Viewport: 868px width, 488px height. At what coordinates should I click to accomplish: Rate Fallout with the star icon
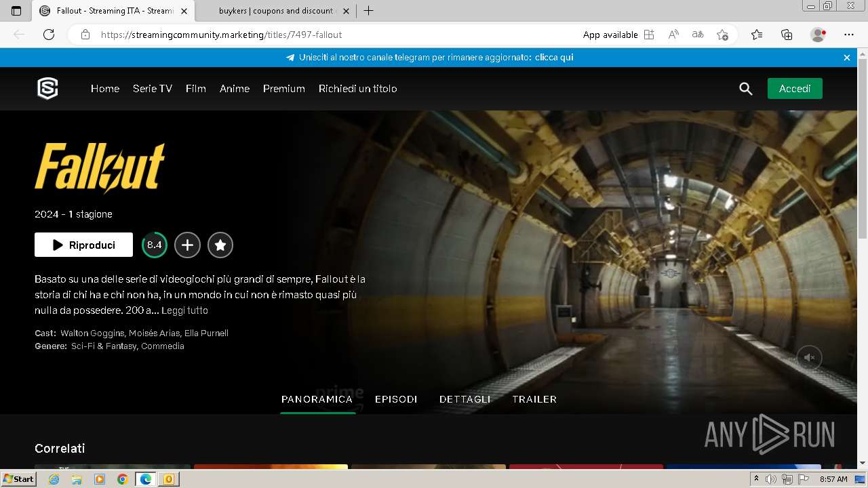[x=220, y=245]
